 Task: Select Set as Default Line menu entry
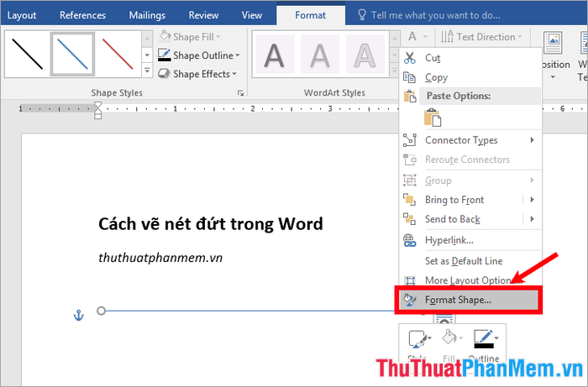pos(464,261)
